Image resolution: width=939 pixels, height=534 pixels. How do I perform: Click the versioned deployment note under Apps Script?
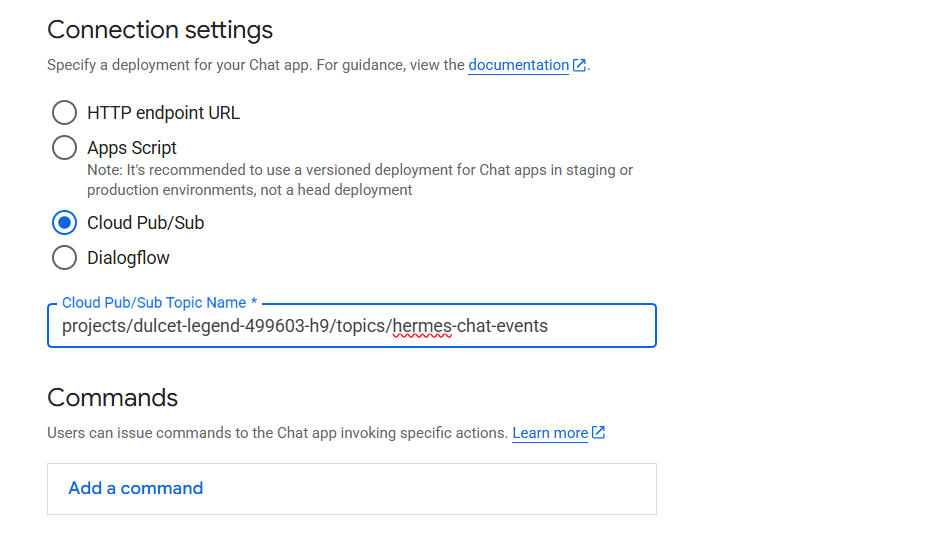[360, 180]
